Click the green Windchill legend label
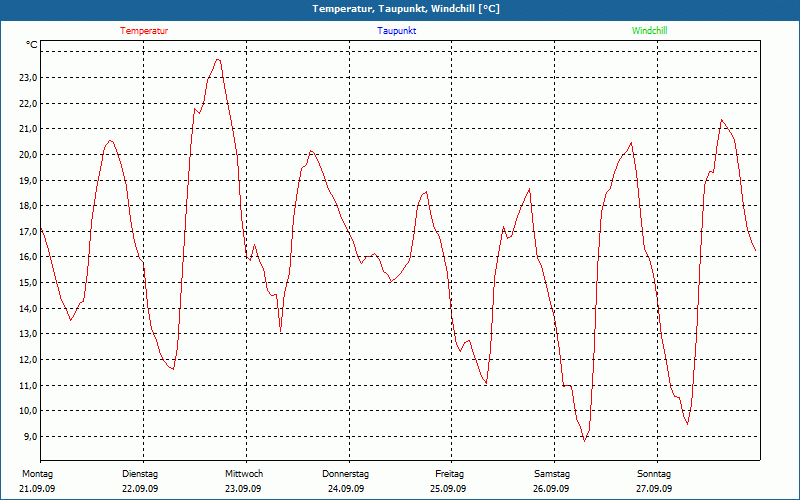 [x=649, y=31]
